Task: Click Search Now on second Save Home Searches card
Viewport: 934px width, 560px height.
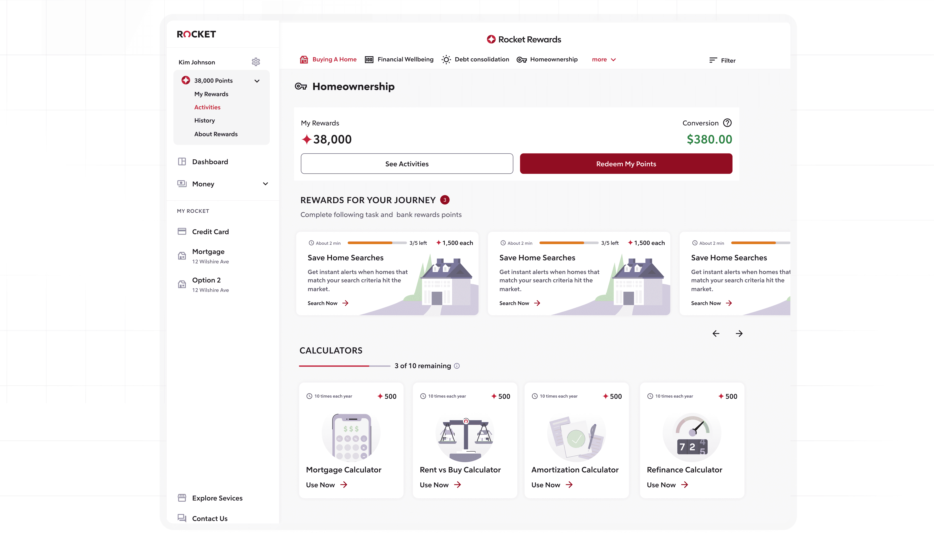Action: tap(520, 303)
